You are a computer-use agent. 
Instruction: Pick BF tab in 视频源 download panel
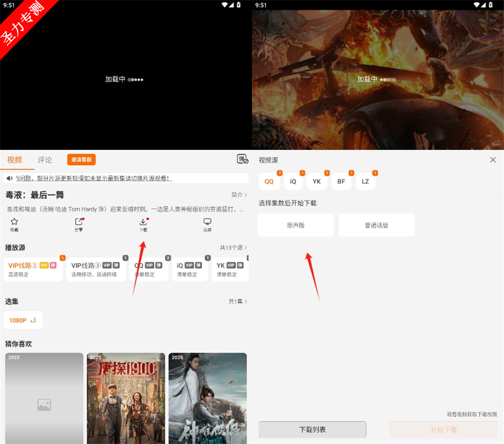[342, 181]
